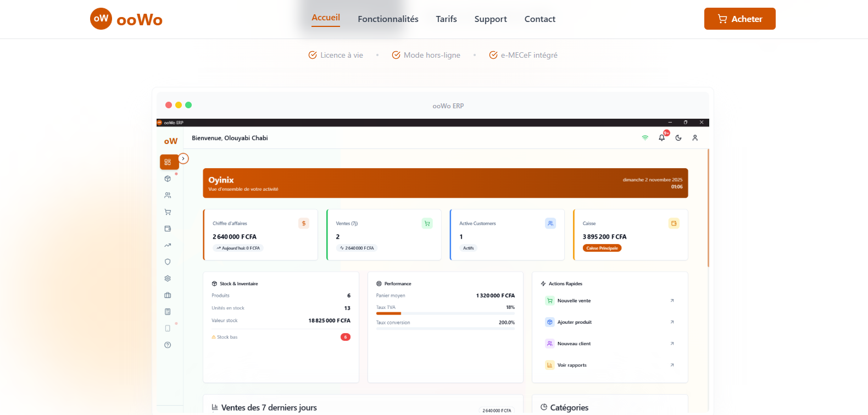Click the Licence à vie feature label
The image size is (868, 415).
[342, 55]
